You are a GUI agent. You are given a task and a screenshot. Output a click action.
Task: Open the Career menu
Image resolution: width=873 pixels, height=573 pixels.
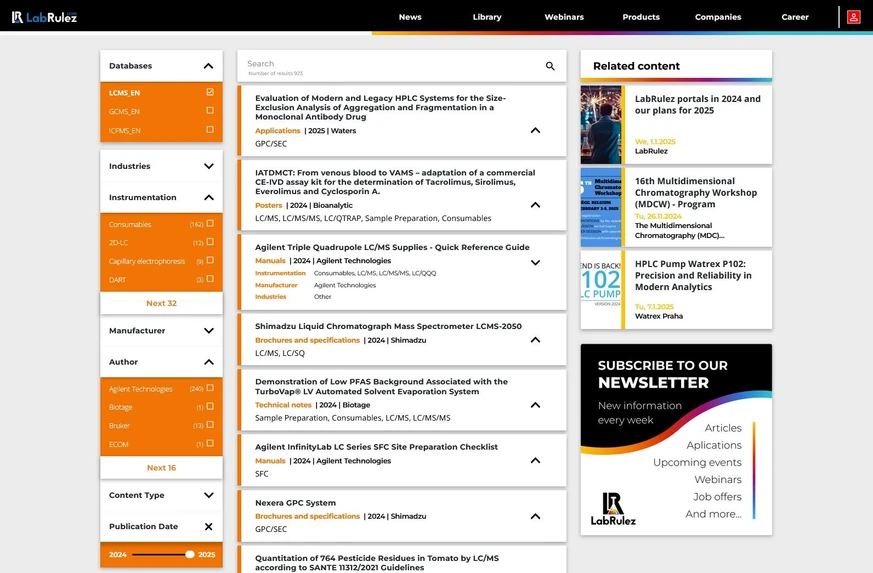click(x=794, y=17)
